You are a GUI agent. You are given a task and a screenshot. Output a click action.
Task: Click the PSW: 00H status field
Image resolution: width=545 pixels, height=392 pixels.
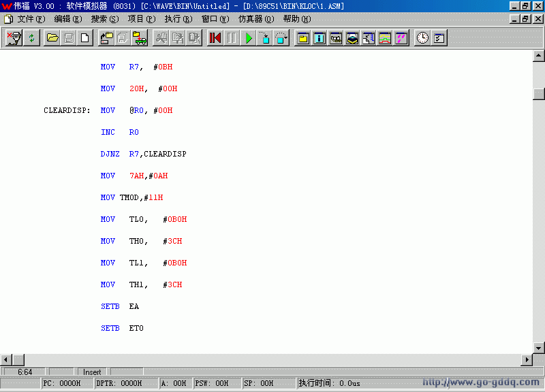click(217, 383)
